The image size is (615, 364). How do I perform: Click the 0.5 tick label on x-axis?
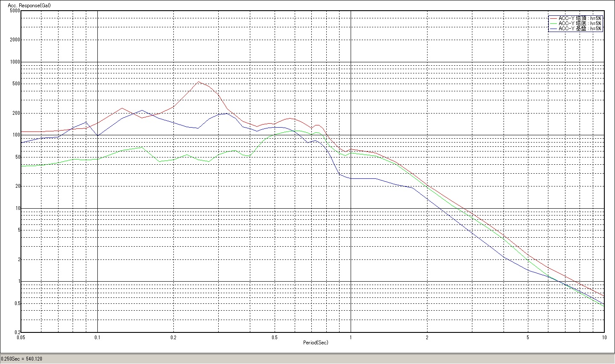tap(275, 337)
